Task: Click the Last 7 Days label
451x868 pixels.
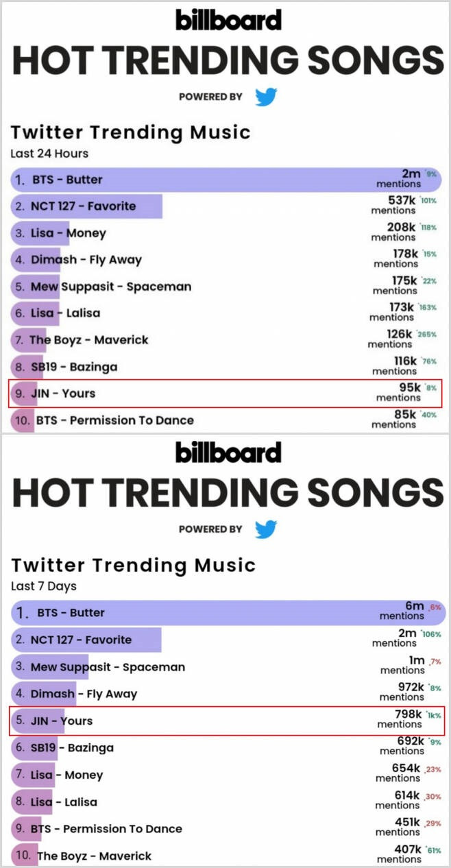Action: (x=44, y=586)
